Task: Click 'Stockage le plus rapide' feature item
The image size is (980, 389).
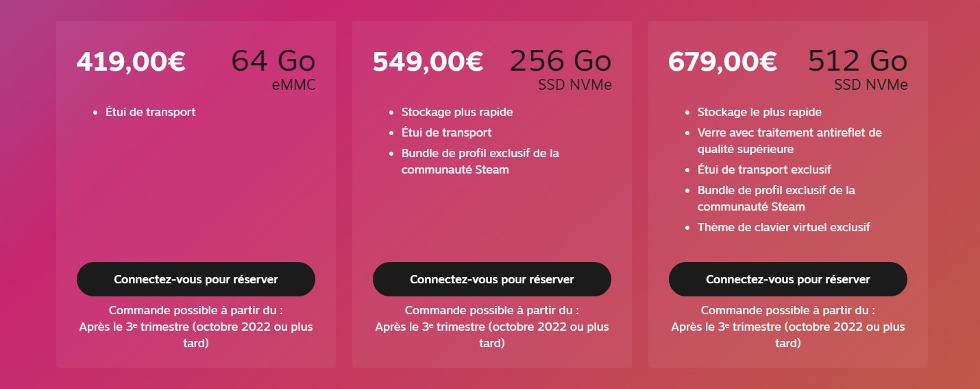Action: (759, 112)
